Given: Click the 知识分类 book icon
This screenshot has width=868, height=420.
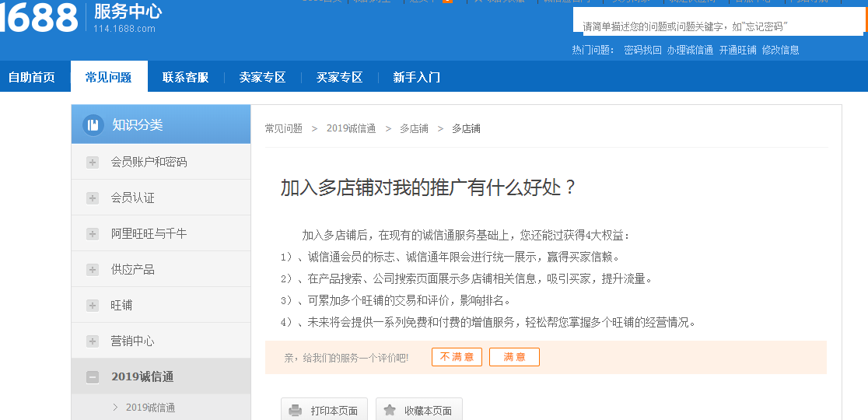Looking at the screenshot, I should 93,124.
